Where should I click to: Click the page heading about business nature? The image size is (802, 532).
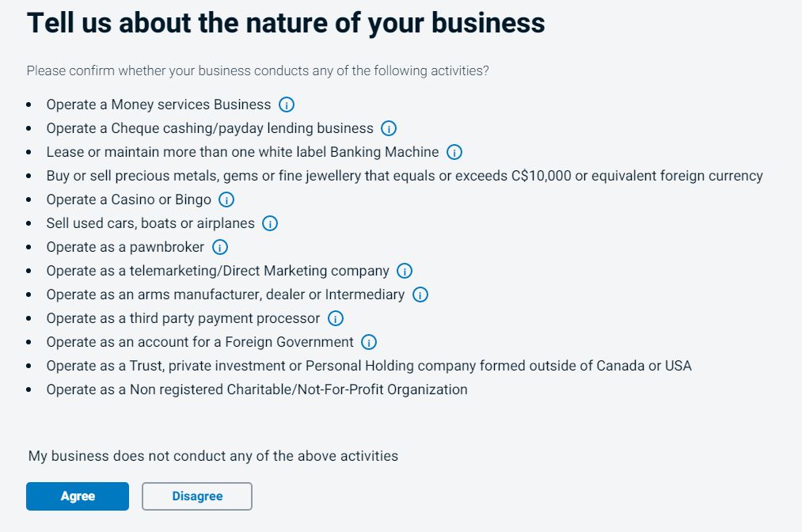click(287, 23)
